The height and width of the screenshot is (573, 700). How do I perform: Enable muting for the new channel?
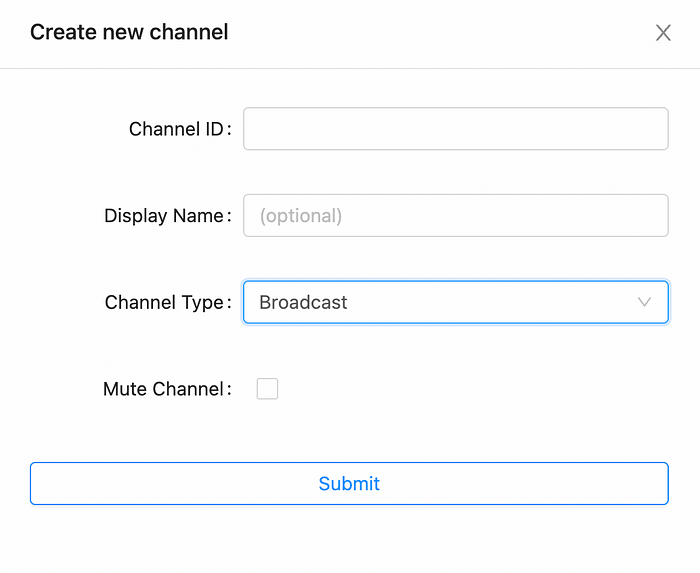point(267,389)
